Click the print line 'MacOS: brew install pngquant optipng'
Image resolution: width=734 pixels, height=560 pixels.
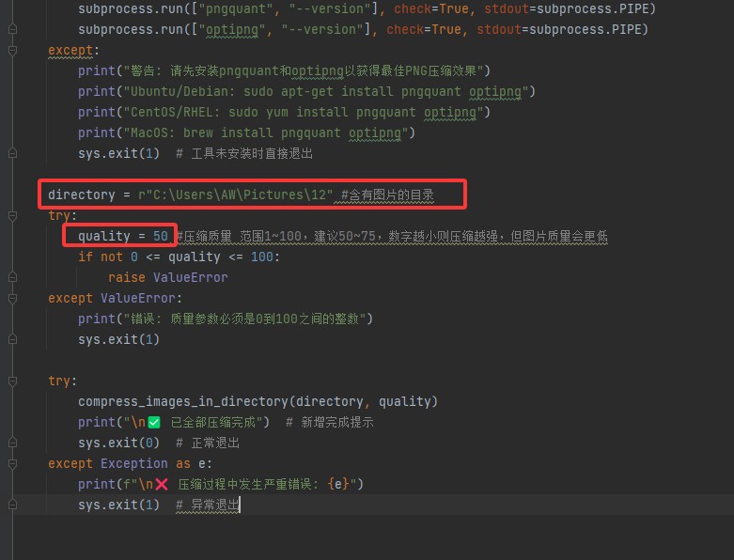point(246,132)
